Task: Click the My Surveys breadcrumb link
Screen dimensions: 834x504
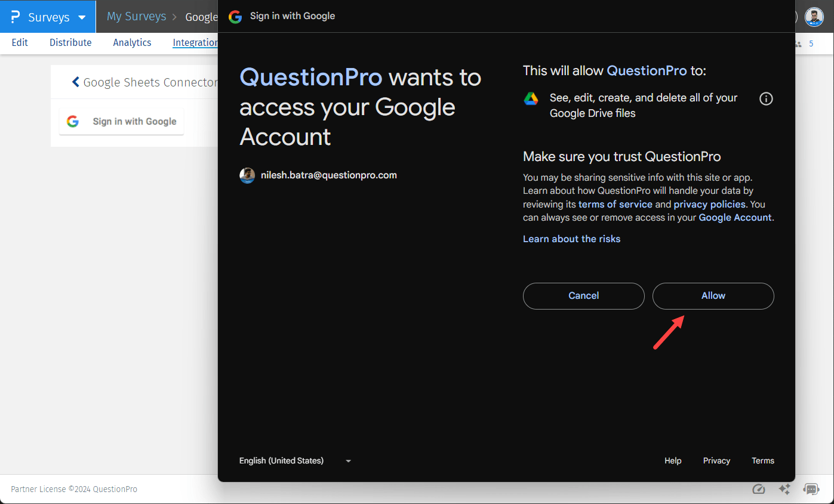Action: pyautogui.click(x=136, y=17)
